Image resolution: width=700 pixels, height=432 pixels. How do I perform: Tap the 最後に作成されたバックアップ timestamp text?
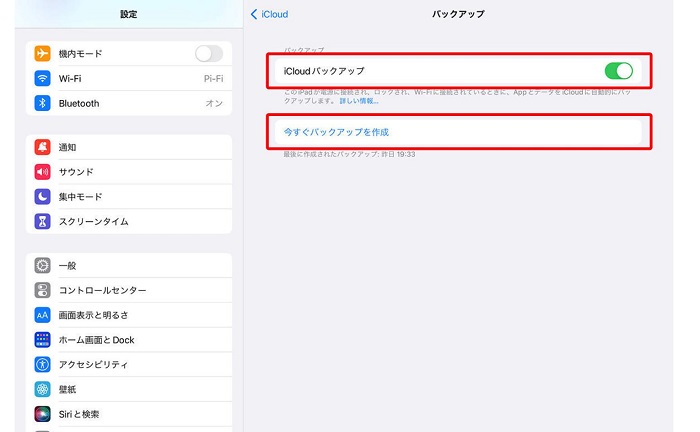(x=350, y=154)
